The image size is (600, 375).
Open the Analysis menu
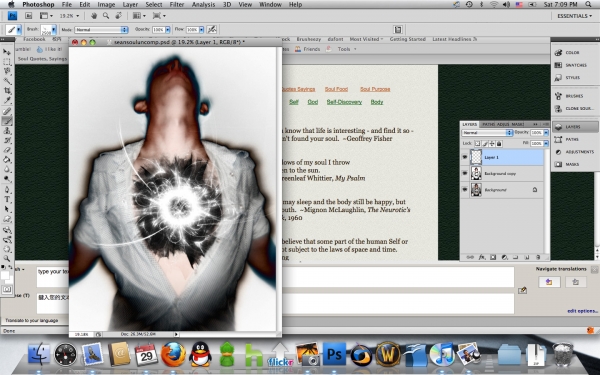[203, 5]
